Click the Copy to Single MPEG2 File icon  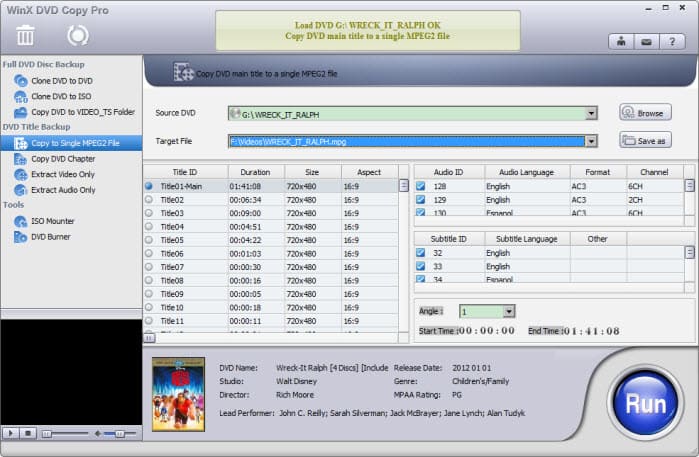21,143
